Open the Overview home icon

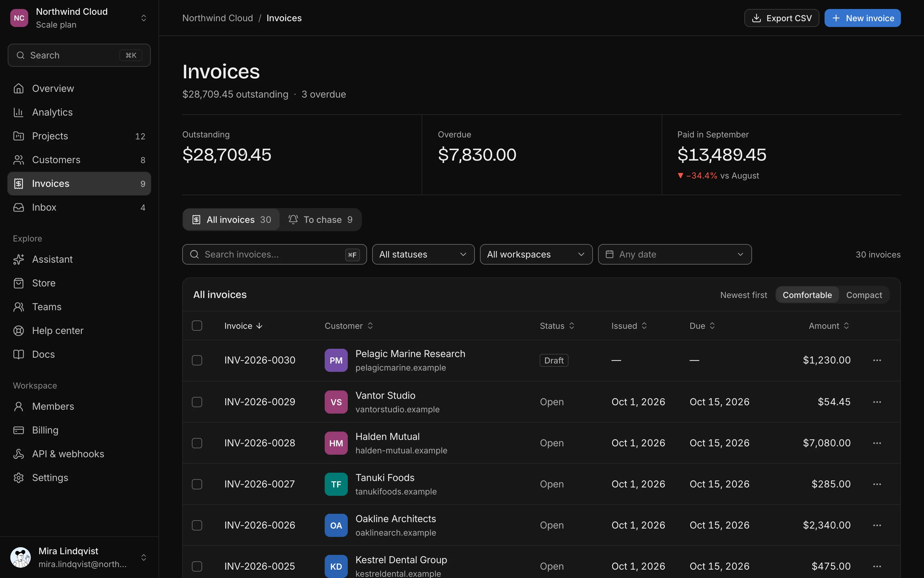click(18, 88)
